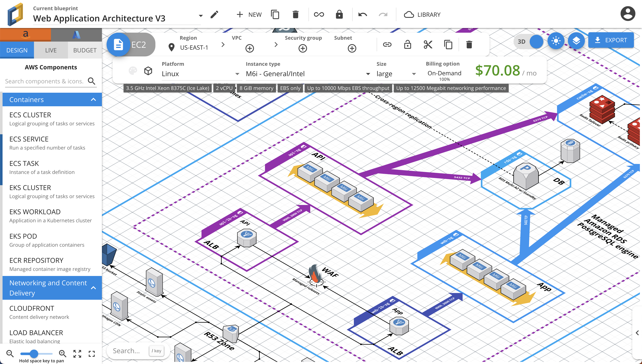Select EKS CLUSTER component

tap(52, 192)
